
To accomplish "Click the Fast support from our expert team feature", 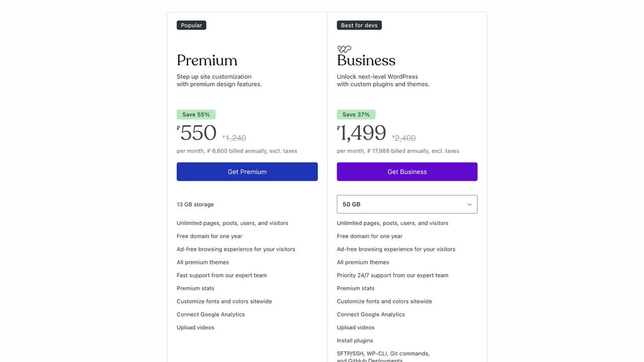I will tap(222, 275).
